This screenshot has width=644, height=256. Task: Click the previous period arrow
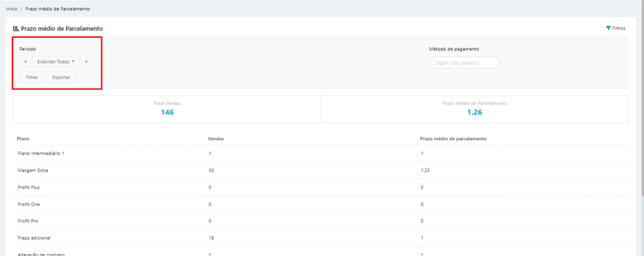click(25, 62)
